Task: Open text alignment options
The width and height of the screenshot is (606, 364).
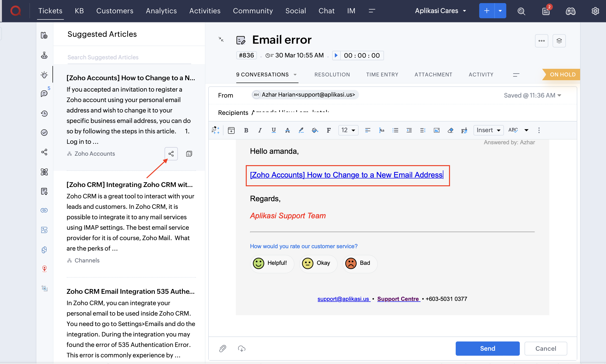Action: [x=367, y=130]
